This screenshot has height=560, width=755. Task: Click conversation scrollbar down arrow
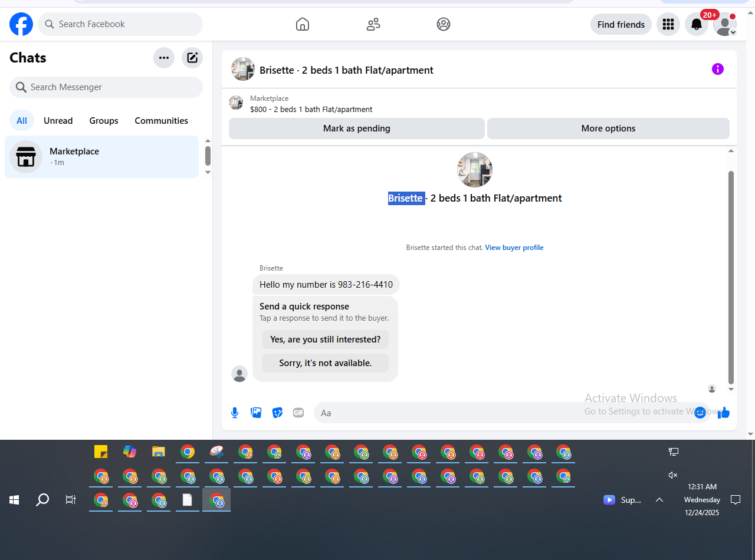[731, 389]
